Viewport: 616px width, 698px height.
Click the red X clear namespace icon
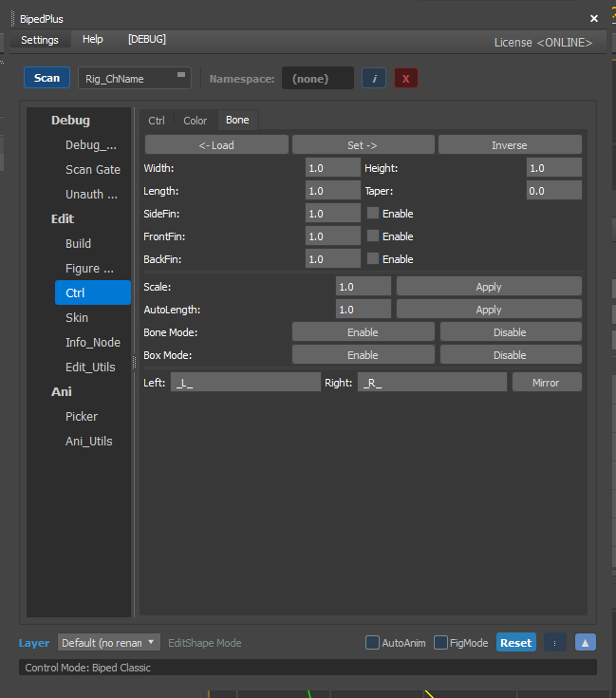pos(405,78)
